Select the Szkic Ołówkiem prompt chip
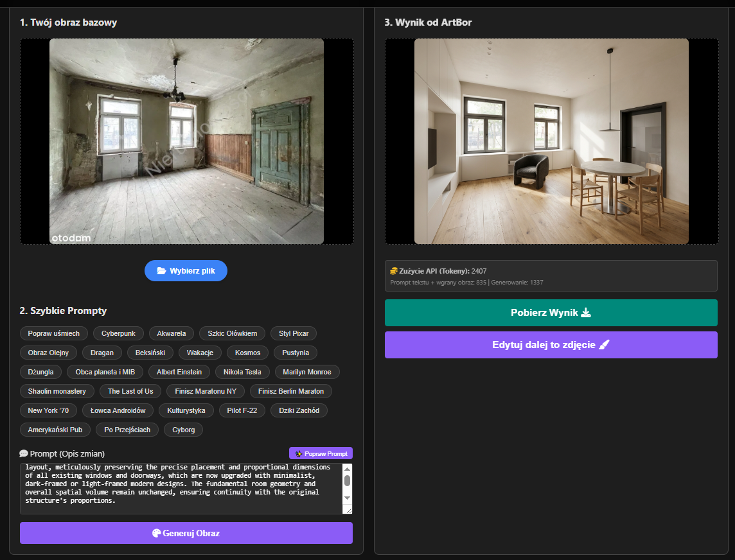The height and width of the screenshot is (560, 735). point(232,333)
